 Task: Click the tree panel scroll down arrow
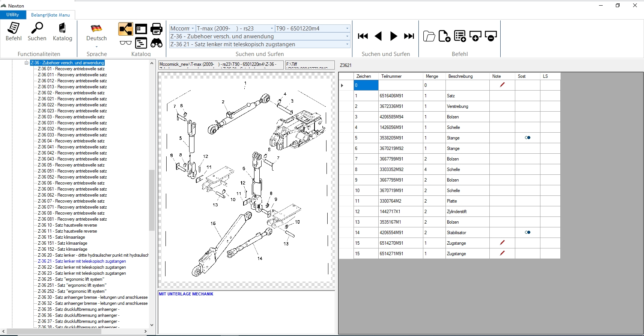(x=152, y=325)
